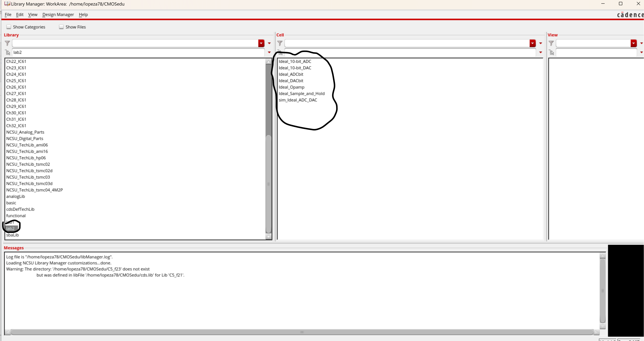Expand the lab2 library name dropdown arrow
The width and height of the screenshot is (644, 341).
269,52
